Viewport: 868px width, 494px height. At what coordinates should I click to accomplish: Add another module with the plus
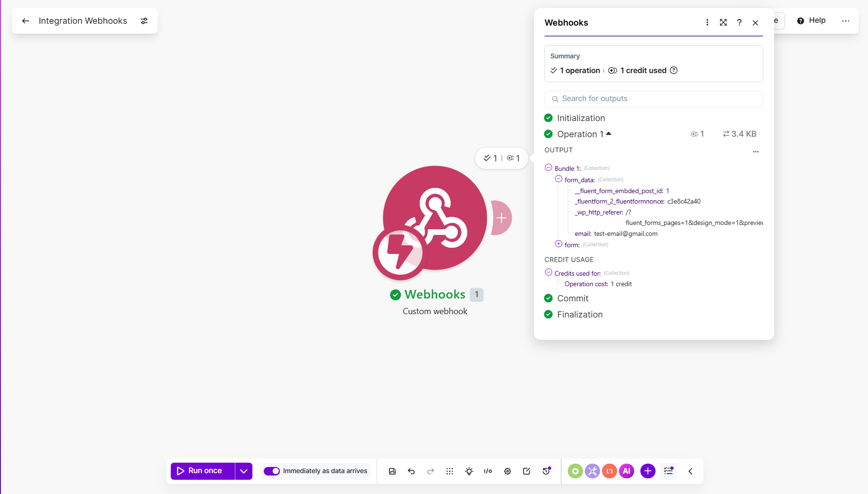point(501,218)
